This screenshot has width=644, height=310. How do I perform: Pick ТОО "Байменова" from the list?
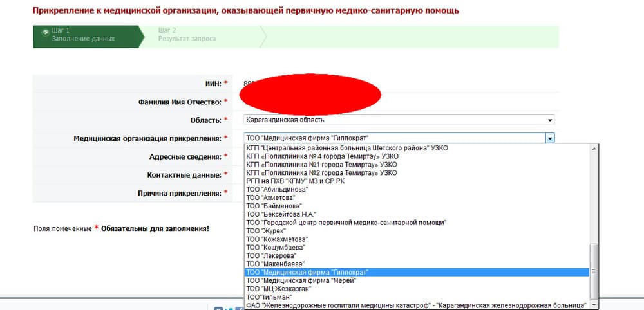pos(417,206)
